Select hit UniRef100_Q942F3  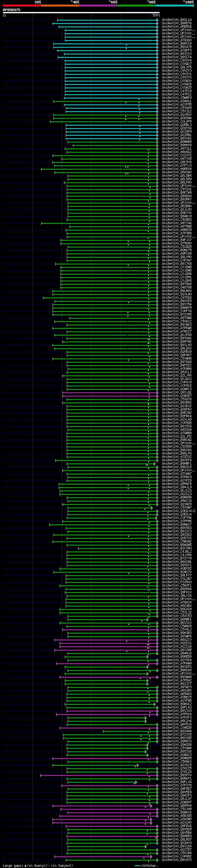click(177, 796)
